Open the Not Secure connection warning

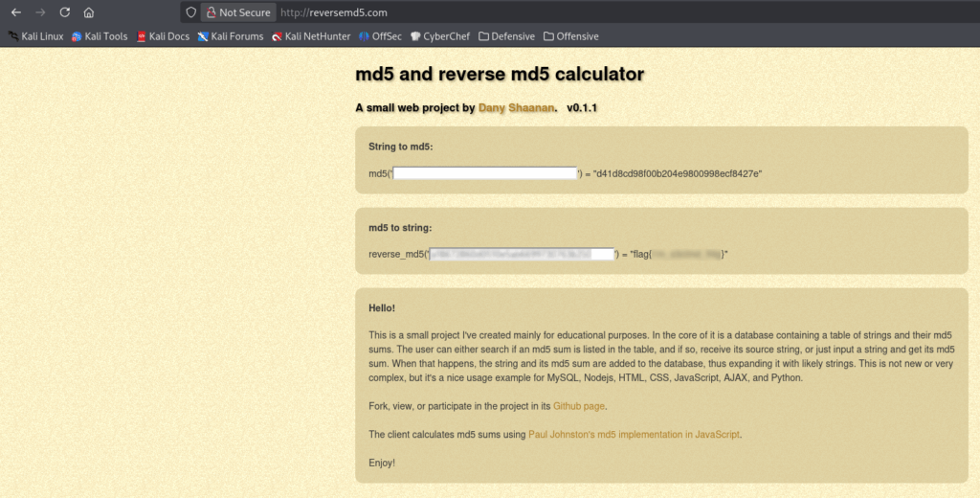238,12
